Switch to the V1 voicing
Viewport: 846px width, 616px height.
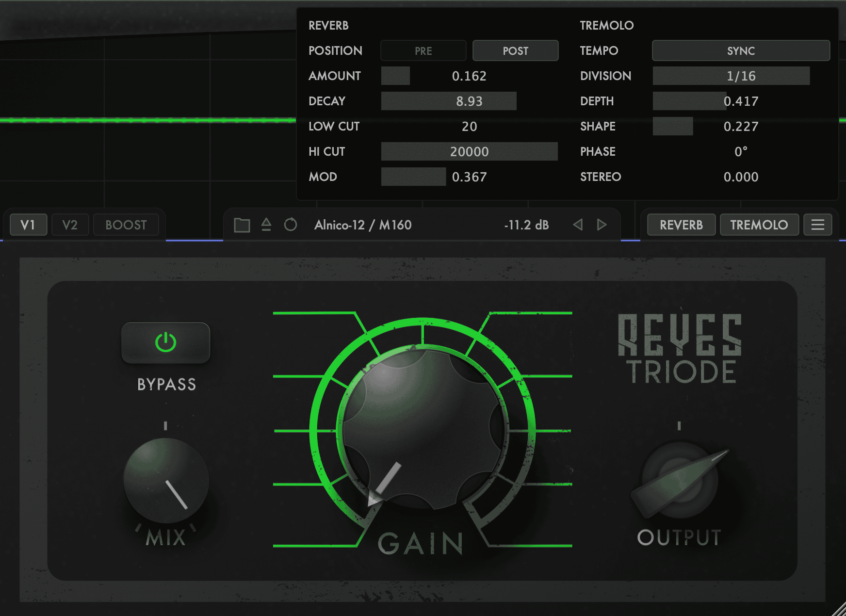click(x=28, y=225)
